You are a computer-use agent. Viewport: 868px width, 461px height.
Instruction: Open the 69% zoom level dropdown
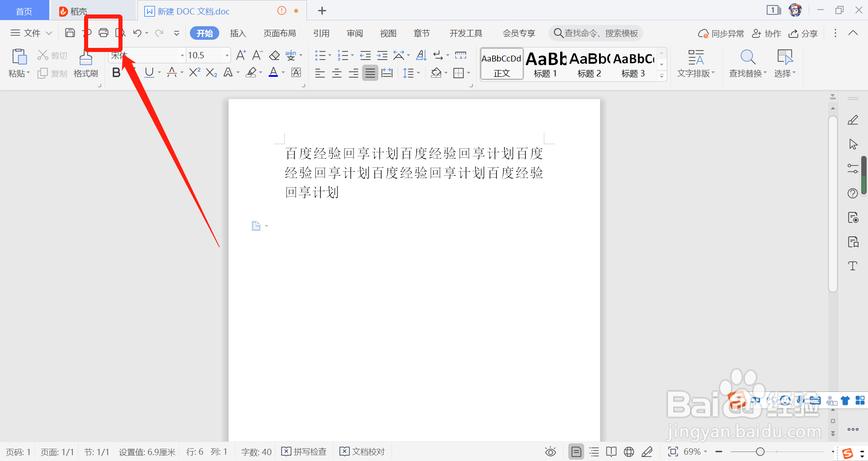pos(695,452)
